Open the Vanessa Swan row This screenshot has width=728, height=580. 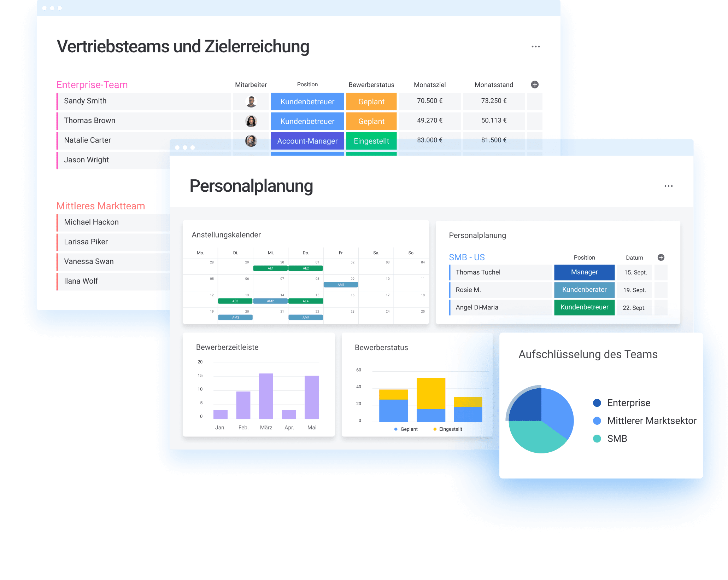tap(113, 262)
